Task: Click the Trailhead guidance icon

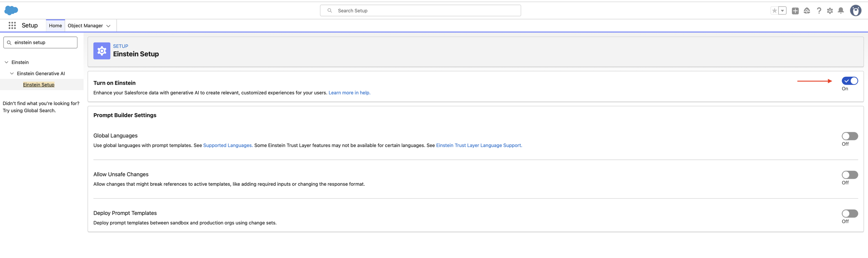Action: coord(807,11)
